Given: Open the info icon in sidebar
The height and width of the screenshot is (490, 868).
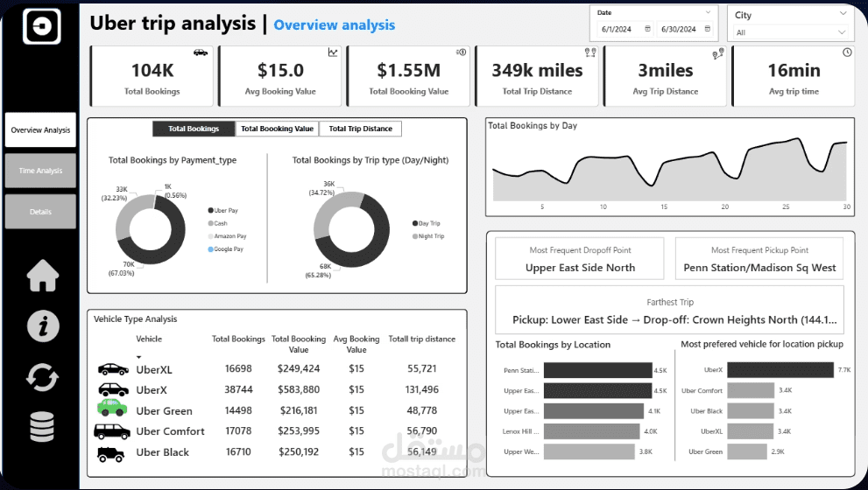Looking at the screenshot, I should click(43, 325).
